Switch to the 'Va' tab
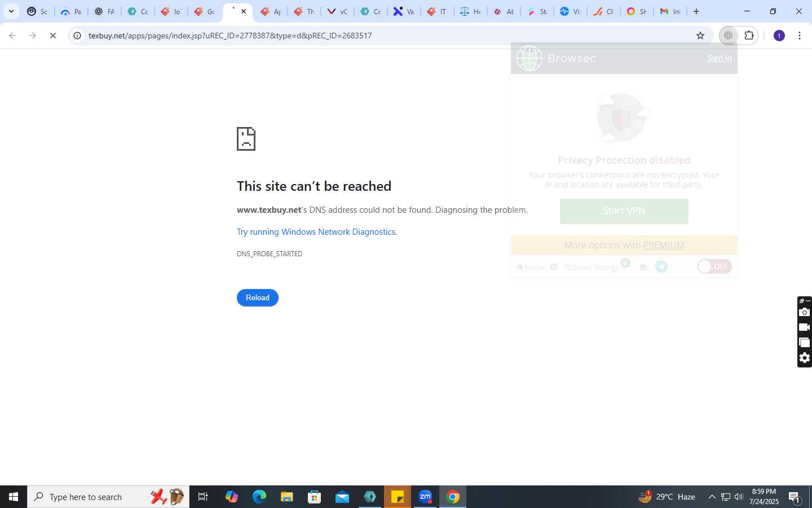 (404, 11)
